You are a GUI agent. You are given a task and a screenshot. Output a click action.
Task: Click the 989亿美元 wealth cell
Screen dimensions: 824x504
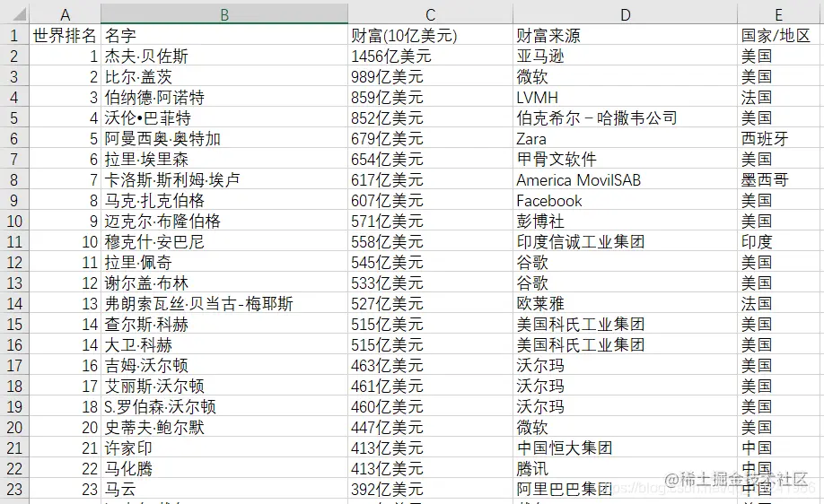coord(430,76)
